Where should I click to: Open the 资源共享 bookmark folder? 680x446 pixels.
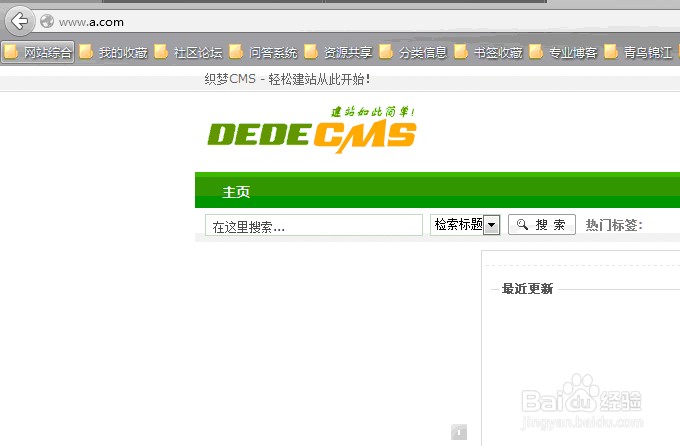tap(339, 52)
